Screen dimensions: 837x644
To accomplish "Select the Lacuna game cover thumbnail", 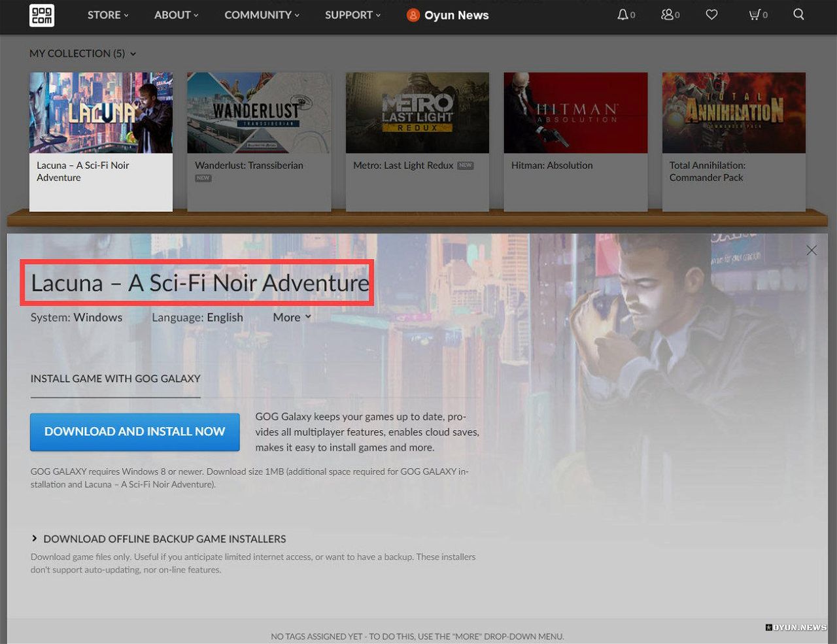I will point(101,112).
